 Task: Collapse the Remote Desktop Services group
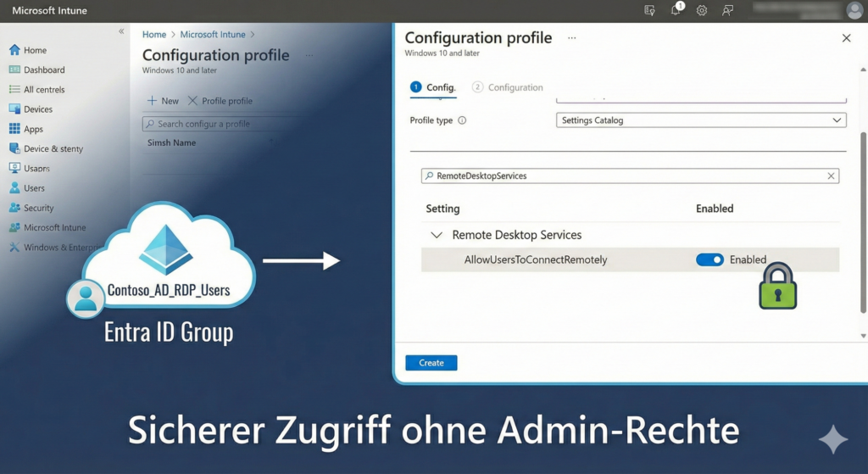(437, 235)
